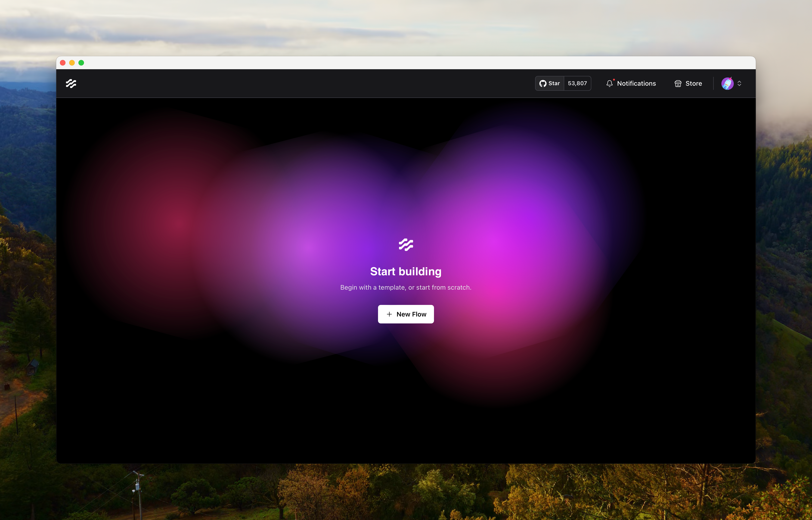Viewport: 812px width, 520px height.
Task: Click the New Flow button
Action: (x=406, y=314)
